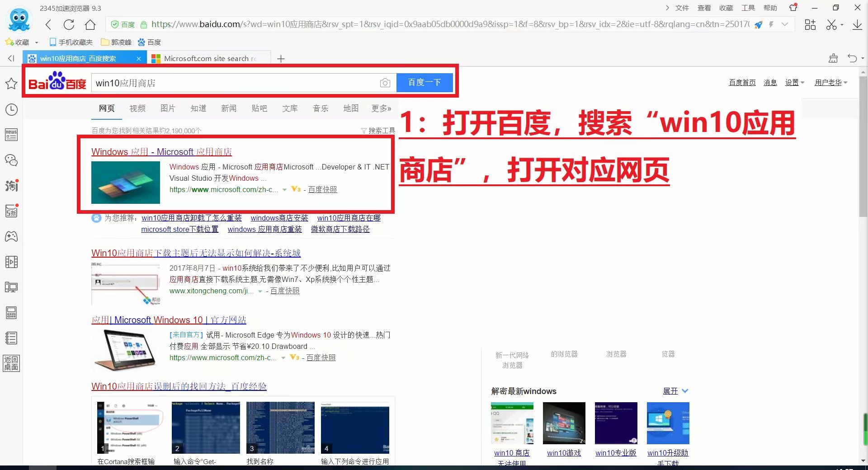868x470 pixels.
Task: Open the sidebar history clock icon
Action: click(x=11, y=109)
